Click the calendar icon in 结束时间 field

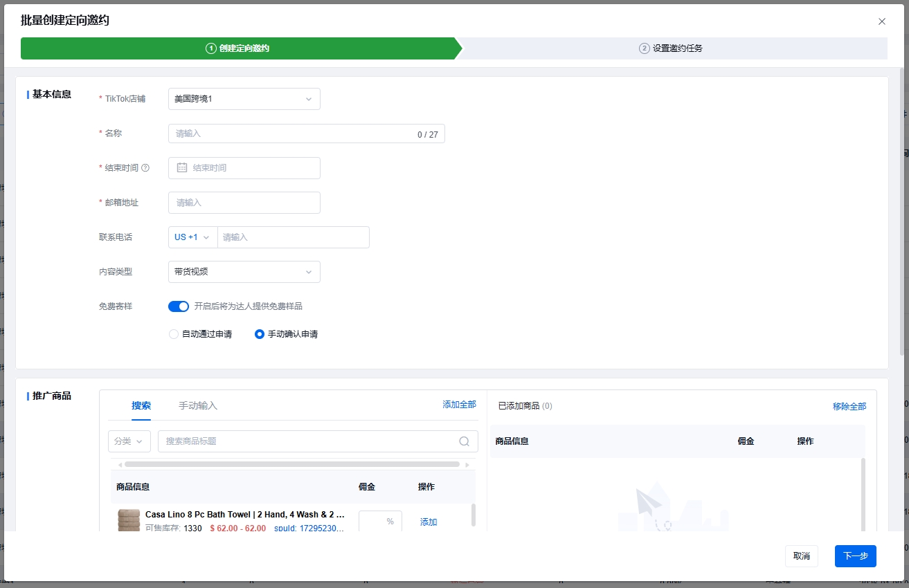point(182,168)
